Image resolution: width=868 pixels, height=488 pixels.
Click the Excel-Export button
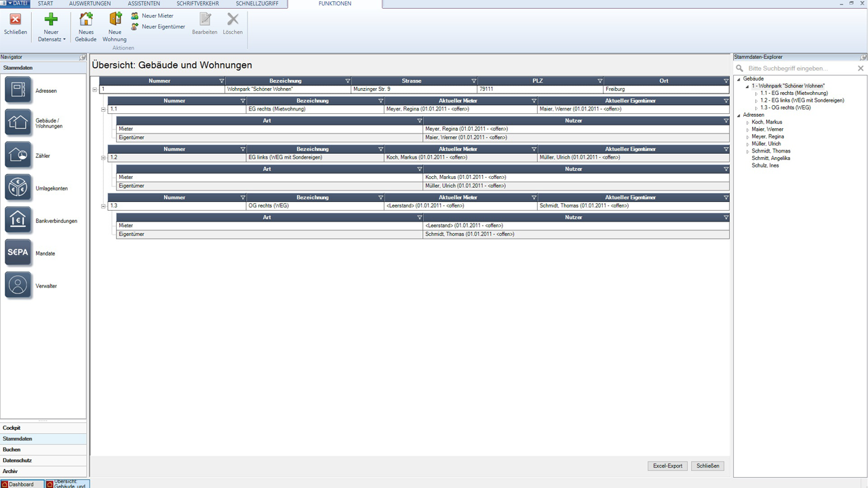click(x=667, y=466)
